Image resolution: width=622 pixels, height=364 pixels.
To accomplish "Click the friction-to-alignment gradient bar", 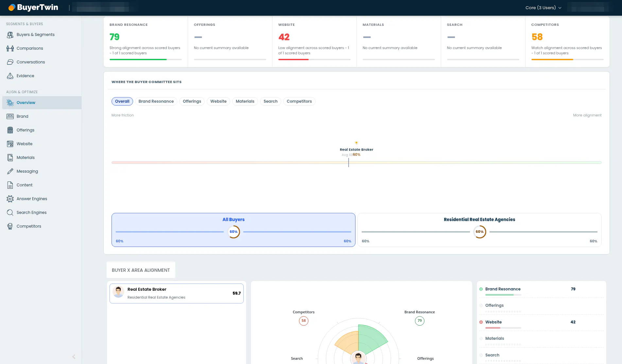I will 356,163.
